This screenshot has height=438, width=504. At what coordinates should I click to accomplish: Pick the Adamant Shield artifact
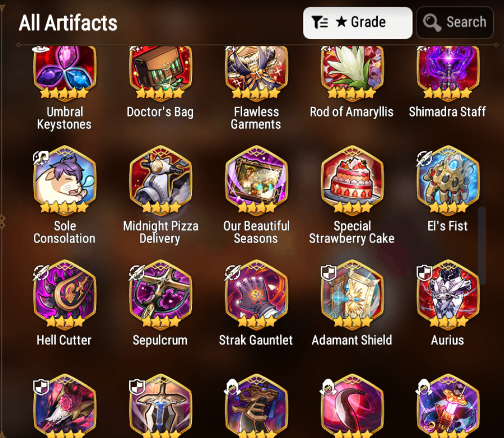click(x=352, y=294)
